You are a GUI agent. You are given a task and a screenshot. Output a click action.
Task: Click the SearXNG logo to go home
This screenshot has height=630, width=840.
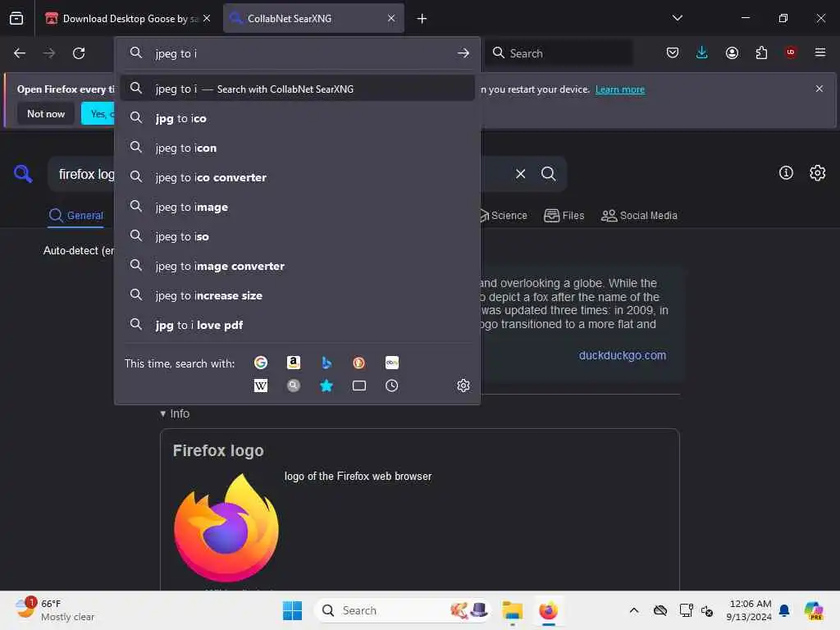pos(23,174)
